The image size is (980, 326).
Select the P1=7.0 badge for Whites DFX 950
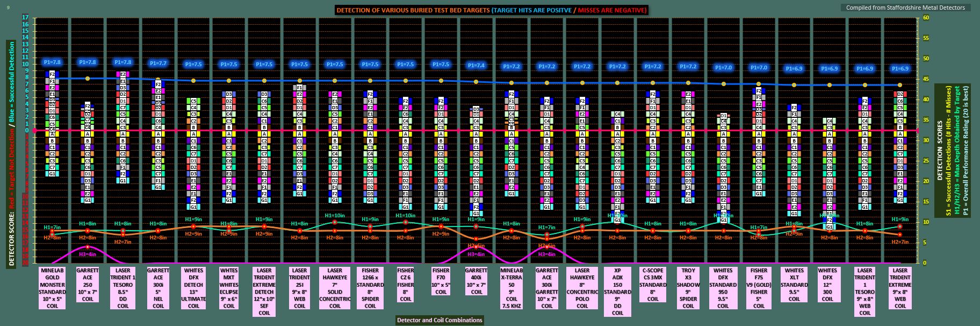(723, 68)
